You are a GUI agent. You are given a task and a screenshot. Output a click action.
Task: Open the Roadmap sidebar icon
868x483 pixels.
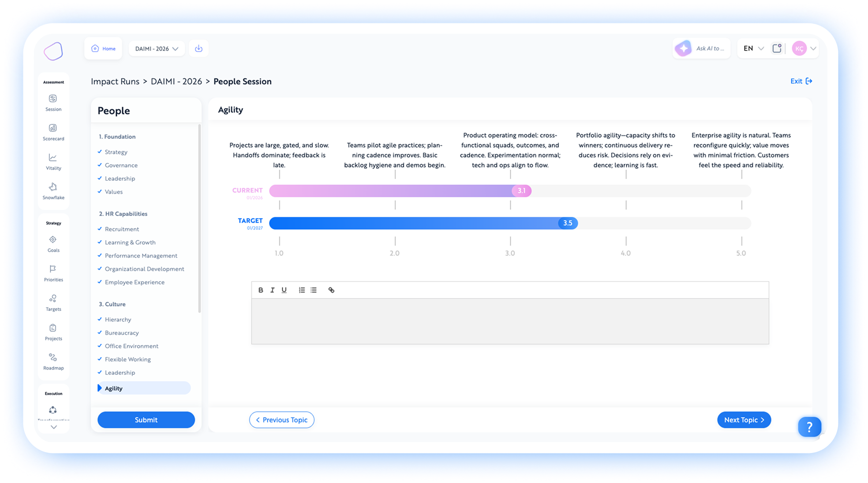[53, 358]
